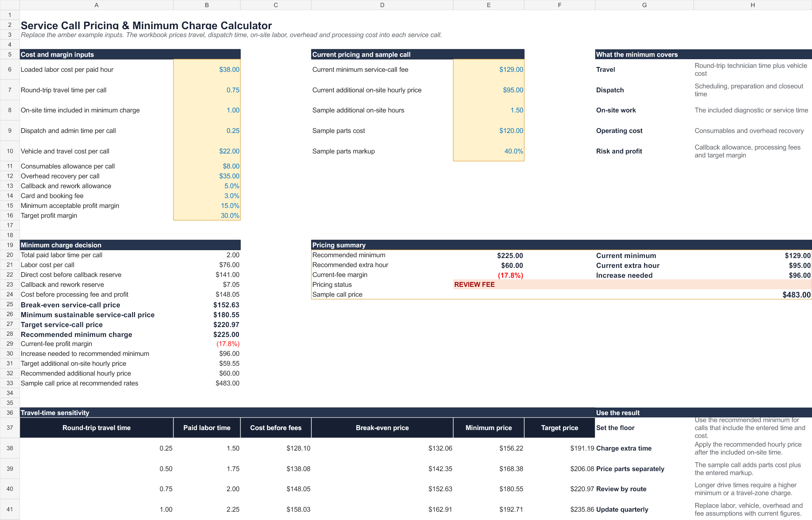The height and width of the screenshot is (520, 812).
Task: Click the Target service-call price $220.97 value
Action: coord(207,324)
